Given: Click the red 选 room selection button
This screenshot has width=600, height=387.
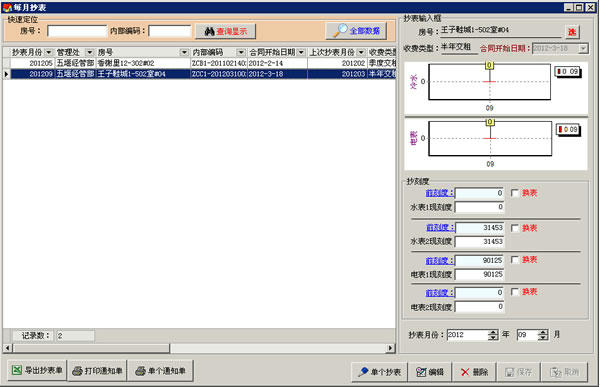Looking at the screenshot, I should tap(572, 32).
